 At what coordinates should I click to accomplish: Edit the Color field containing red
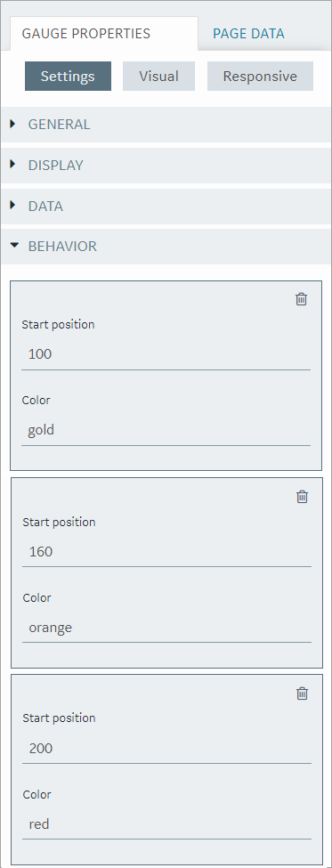coord(167,824)
